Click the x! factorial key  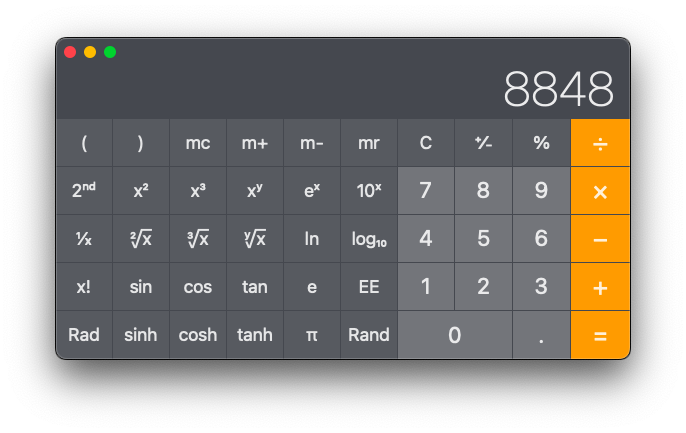coord(84,287)
